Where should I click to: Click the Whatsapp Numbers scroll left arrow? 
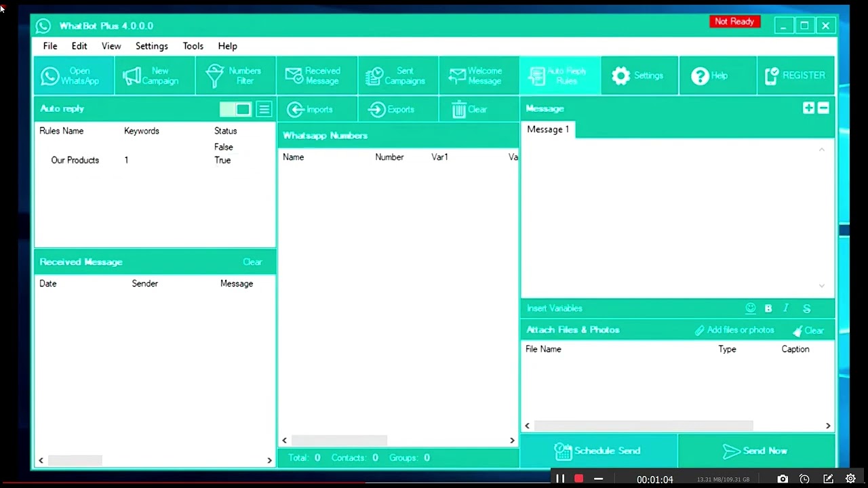[285, 441]
